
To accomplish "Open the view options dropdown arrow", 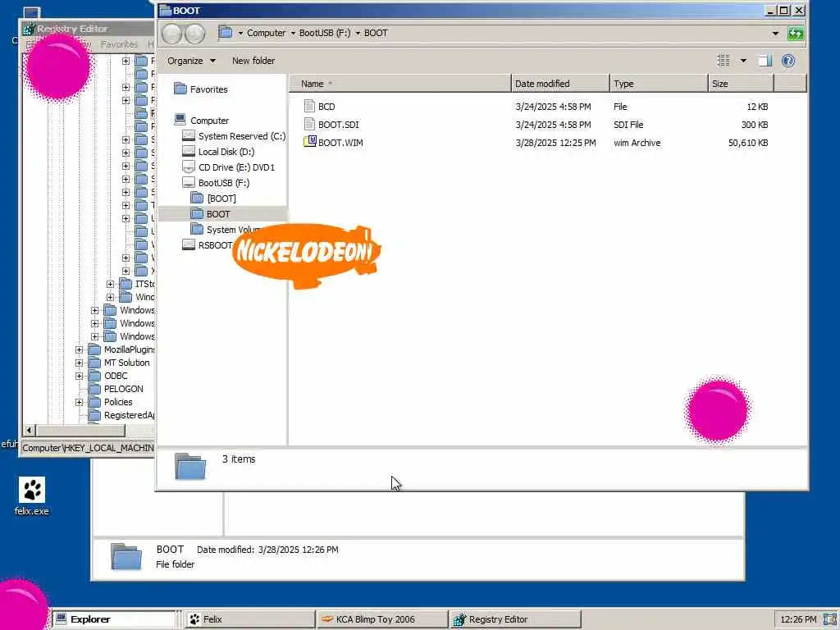I will (743, 61).
